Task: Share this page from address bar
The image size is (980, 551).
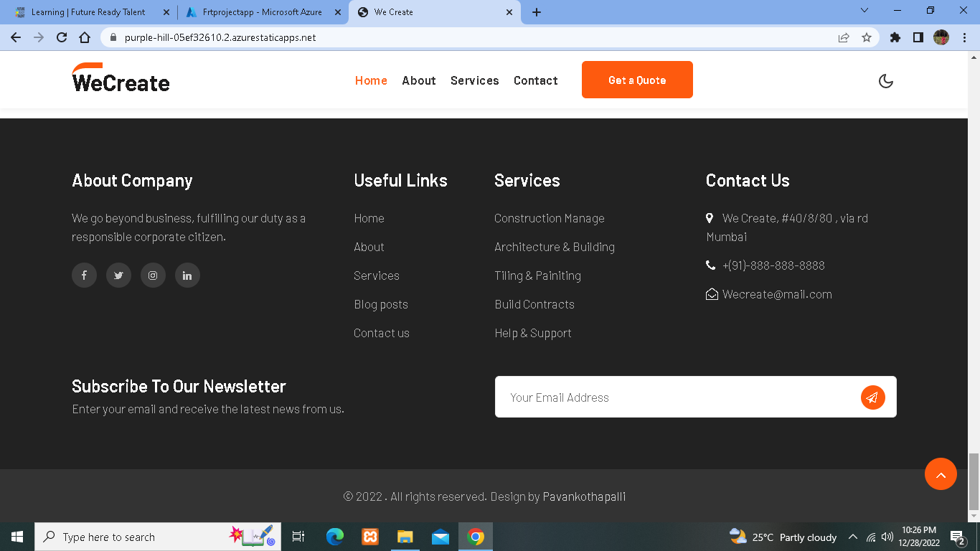Action: 844,37
